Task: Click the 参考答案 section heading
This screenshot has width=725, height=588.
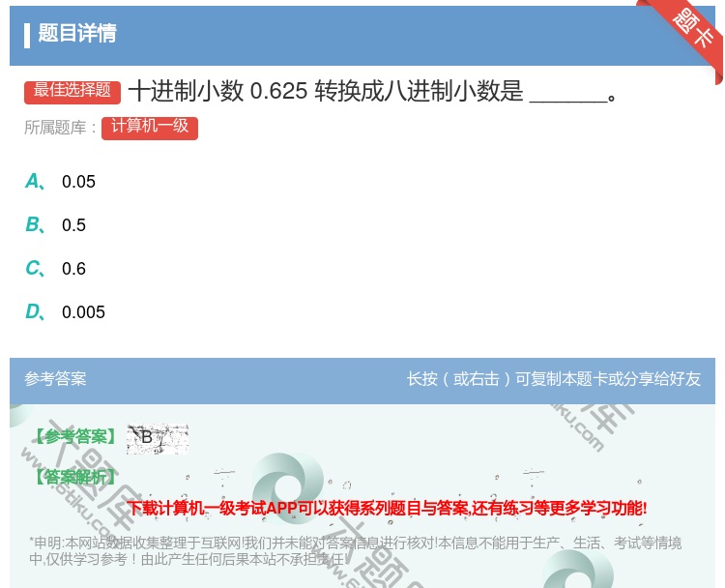Action: (x=55, y=379)
